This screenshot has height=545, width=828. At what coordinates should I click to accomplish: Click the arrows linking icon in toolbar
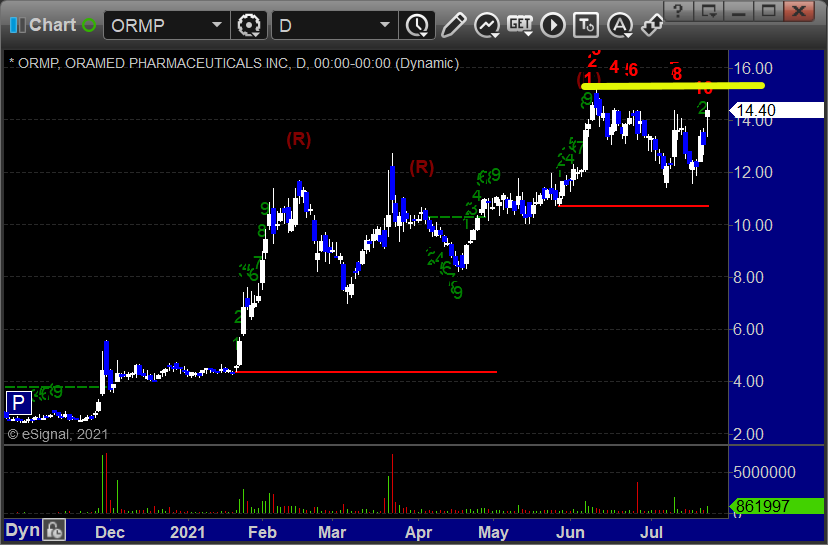(652, 25)
